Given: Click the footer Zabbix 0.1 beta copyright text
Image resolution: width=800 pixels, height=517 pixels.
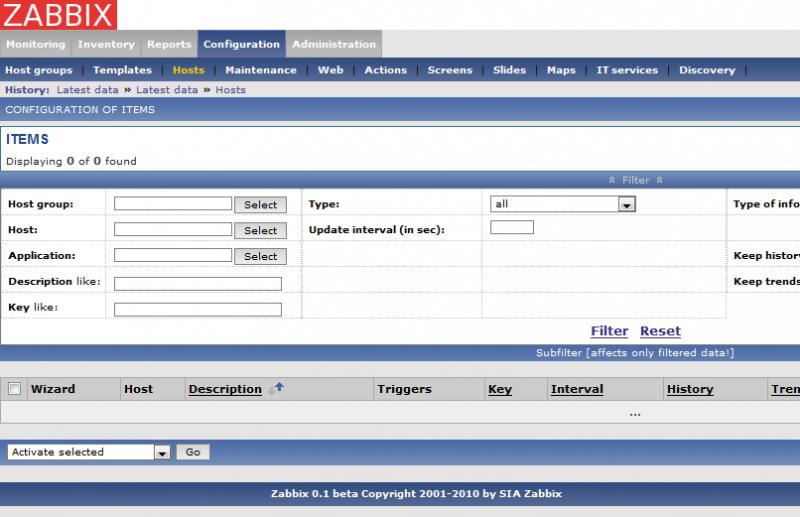Looking at the screenshot, I should click(416, 494).
